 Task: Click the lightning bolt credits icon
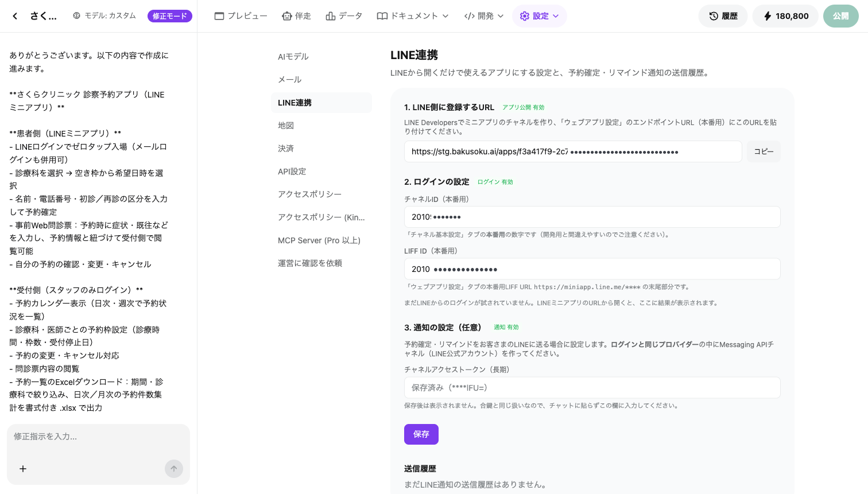pyautogui.click(x=768, y=16)
